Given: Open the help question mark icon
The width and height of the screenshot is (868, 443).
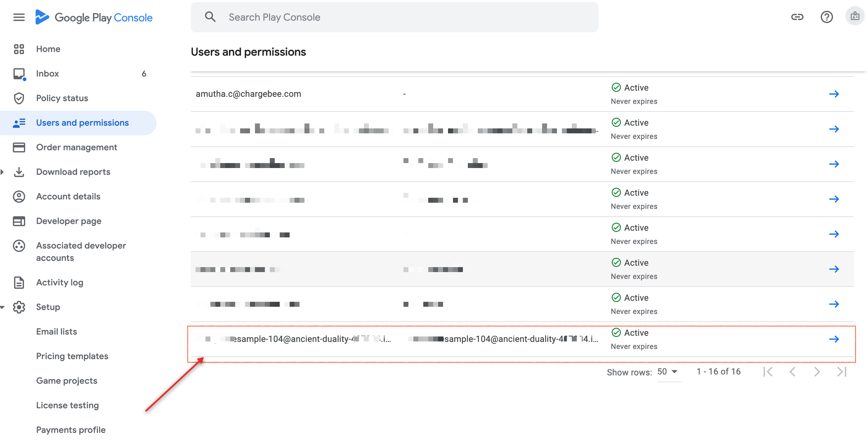Looking at the screenshot, I should (x=826, y=17).
